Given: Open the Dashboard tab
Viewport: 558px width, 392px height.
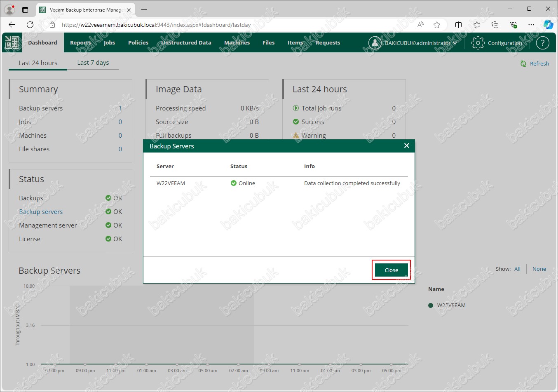Looking at the screenshot, I should click(x=42, y=42).
